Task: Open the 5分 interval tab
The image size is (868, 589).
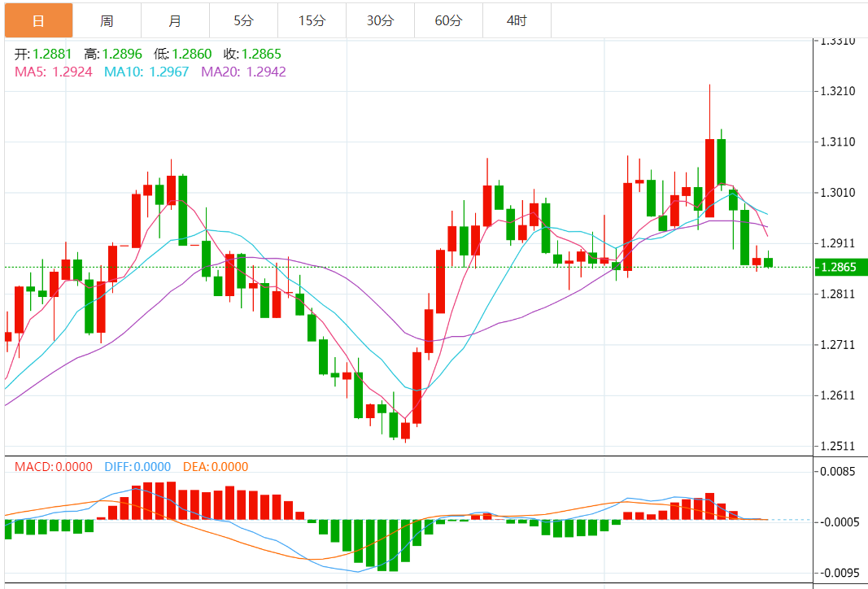Action: point(243,21)
